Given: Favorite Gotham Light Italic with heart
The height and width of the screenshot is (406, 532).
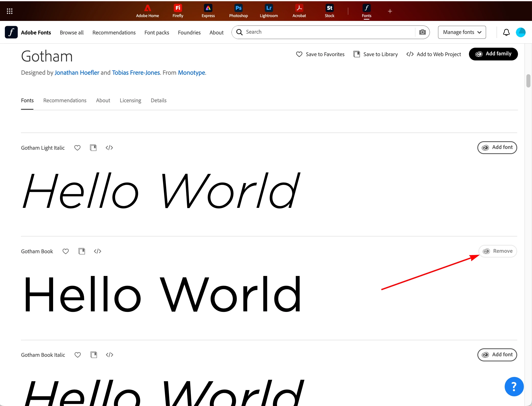Looking at the screenshot, I should [x=77, y=148].
